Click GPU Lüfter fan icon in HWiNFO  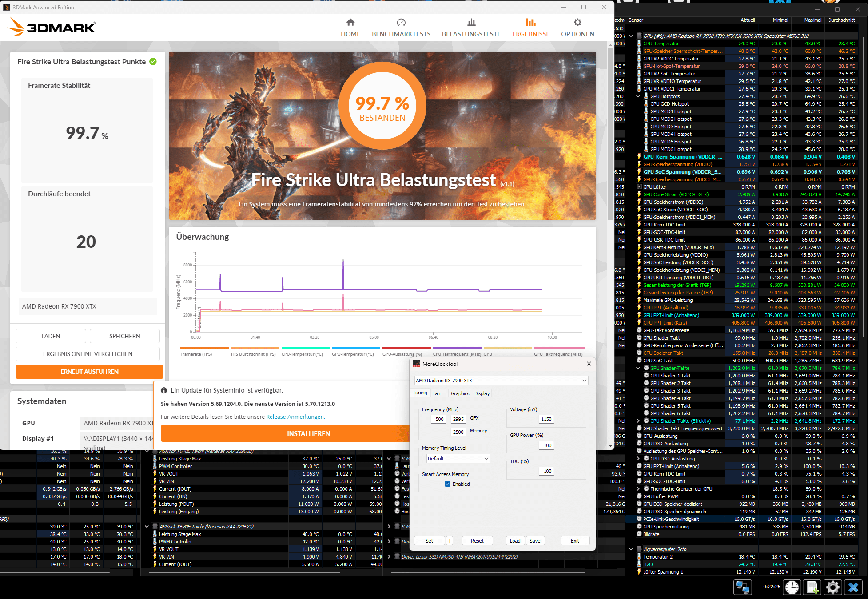[639, 187]
